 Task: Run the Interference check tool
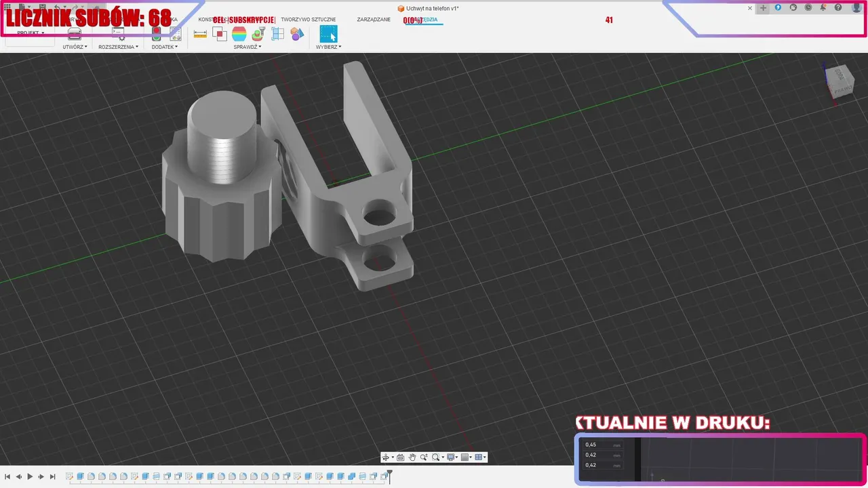[220, 34]
